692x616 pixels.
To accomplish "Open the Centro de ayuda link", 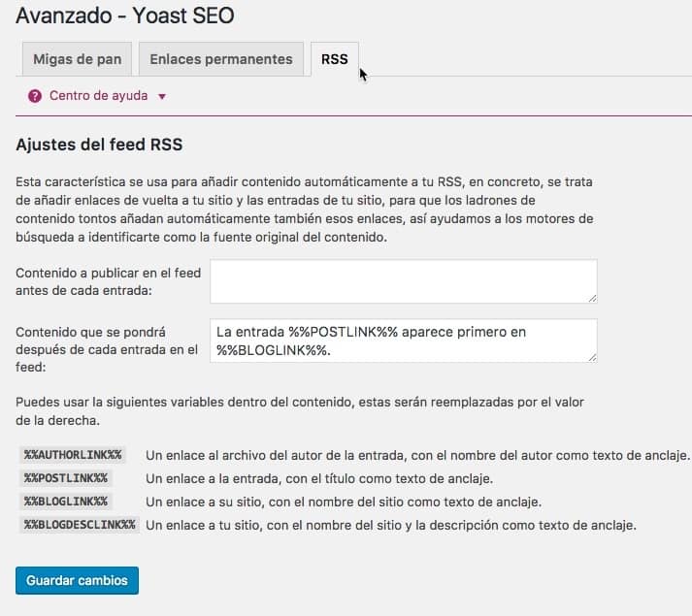I will (98, 96).
